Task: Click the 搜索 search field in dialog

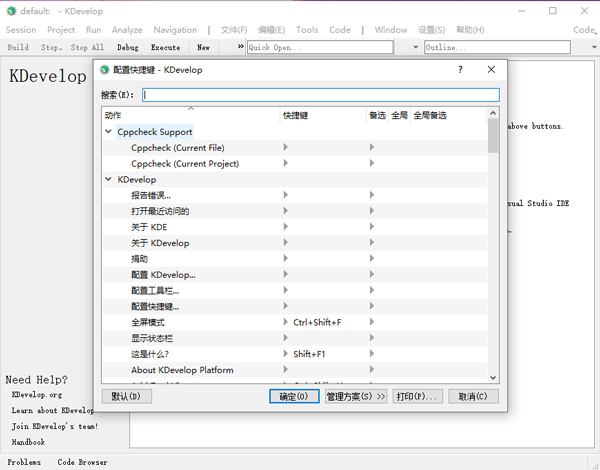Action: (321, 95)
